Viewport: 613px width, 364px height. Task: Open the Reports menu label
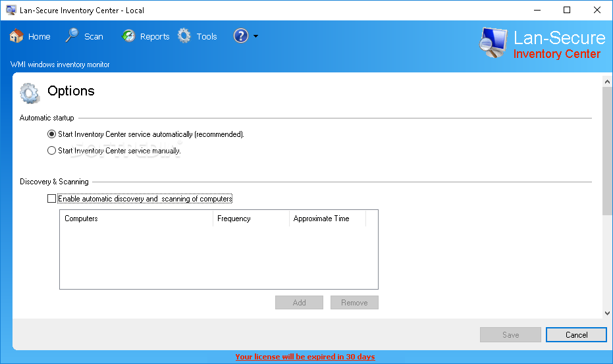[155, 37]
